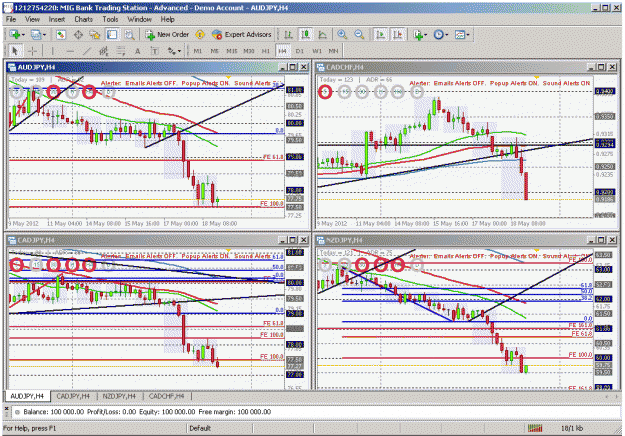
Task: Select the Text tool
Action: [137, 51]
